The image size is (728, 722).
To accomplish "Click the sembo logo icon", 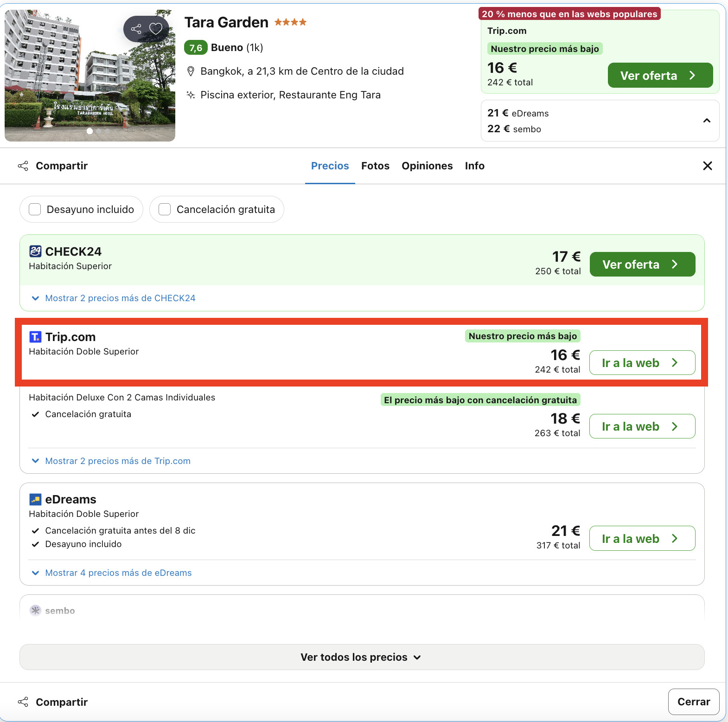I will [x=35, y=611].
